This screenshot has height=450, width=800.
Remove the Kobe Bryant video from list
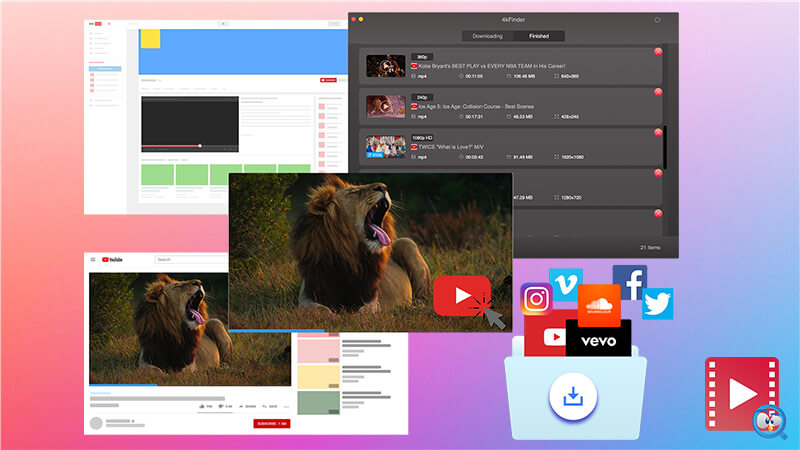point(657,51)
